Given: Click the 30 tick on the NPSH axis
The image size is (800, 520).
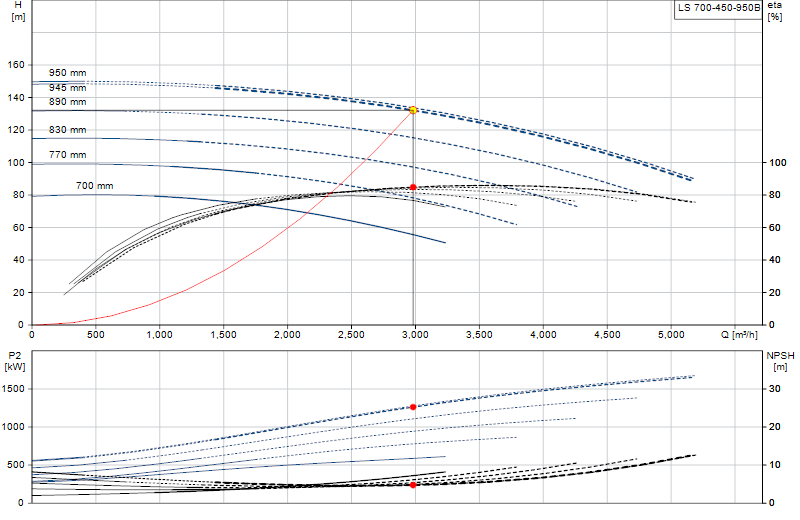Looking at the screenshot, I should click(x=774, y=389).
